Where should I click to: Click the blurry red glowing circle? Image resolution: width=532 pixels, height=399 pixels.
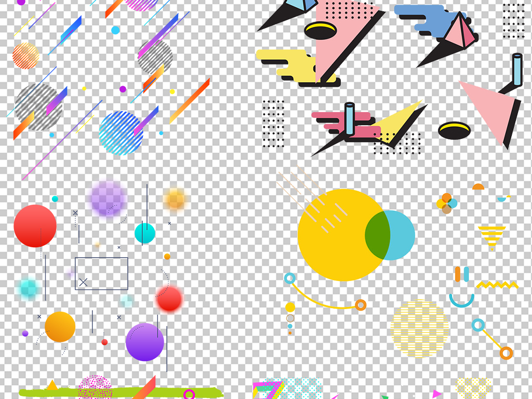click(x=169, y=299)
